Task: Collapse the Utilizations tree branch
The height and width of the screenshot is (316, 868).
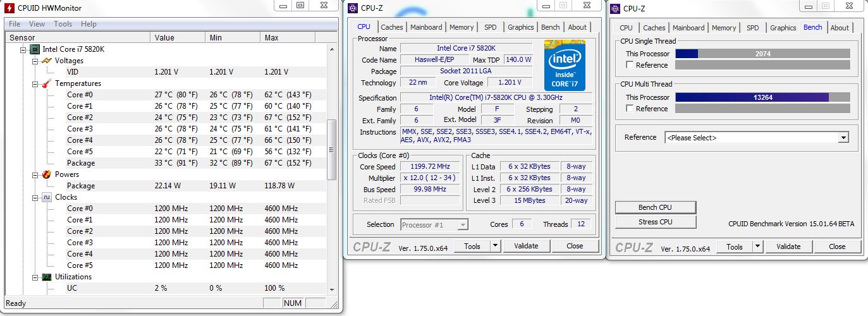Action: [x=35, y=277]
